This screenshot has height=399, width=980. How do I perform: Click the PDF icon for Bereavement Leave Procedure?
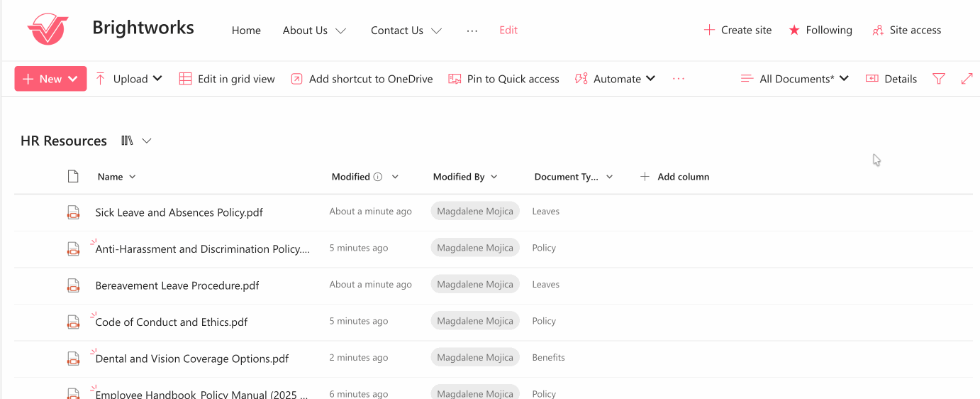tap(73, 285)
